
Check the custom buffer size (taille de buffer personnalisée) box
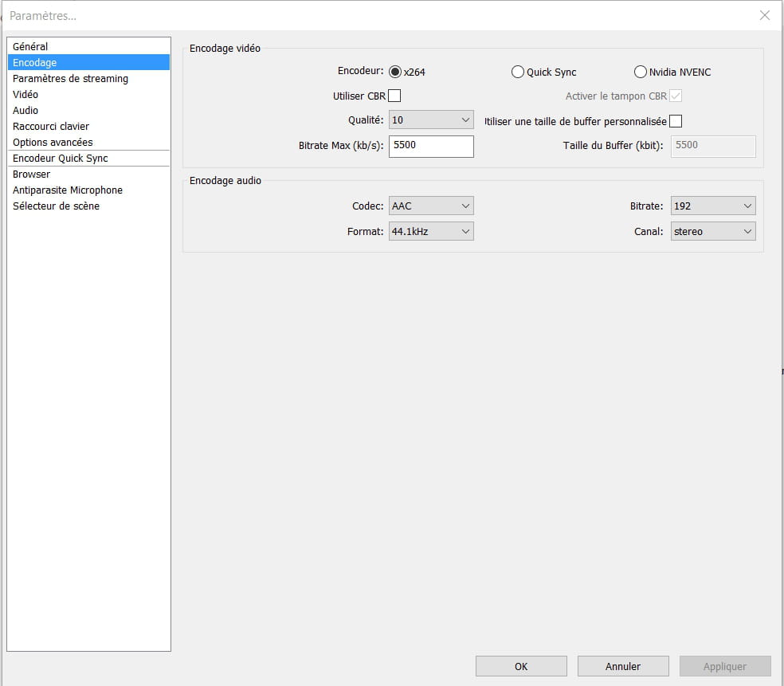[676, 121]
